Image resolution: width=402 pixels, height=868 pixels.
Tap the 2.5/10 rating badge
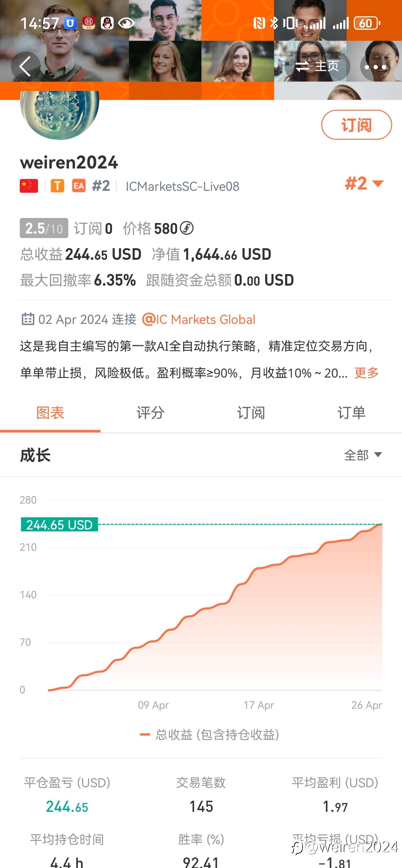pyautogui.click(x=44, y=228)
